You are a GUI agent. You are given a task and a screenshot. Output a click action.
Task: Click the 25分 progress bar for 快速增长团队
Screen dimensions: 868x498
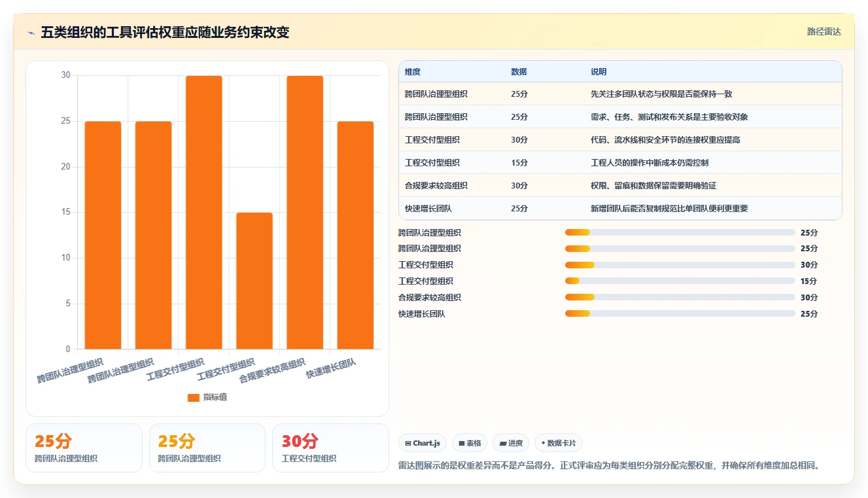coord(680,313)
